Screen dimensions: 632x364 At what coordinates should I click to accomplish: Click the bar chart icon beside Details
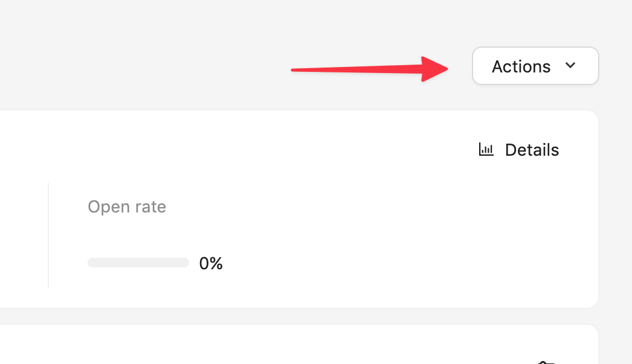(486, 150)
